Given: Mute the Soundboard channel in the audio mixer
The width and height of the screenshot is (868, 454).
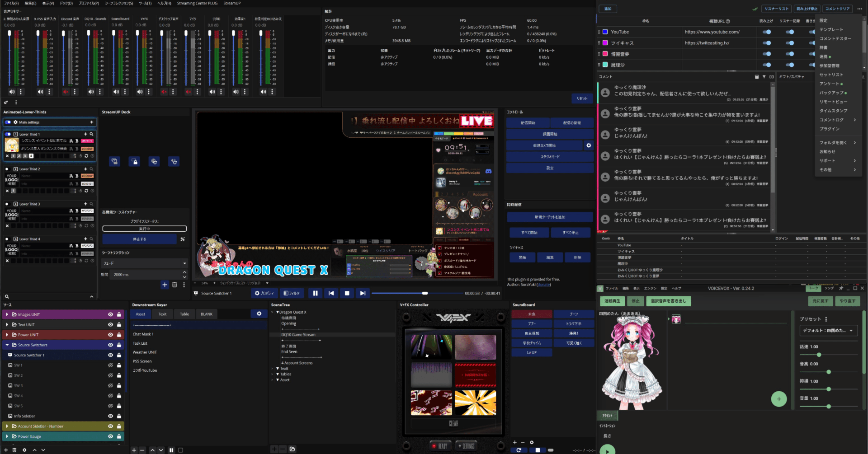Looking at the screenshot, I should (x=116, y=92).
